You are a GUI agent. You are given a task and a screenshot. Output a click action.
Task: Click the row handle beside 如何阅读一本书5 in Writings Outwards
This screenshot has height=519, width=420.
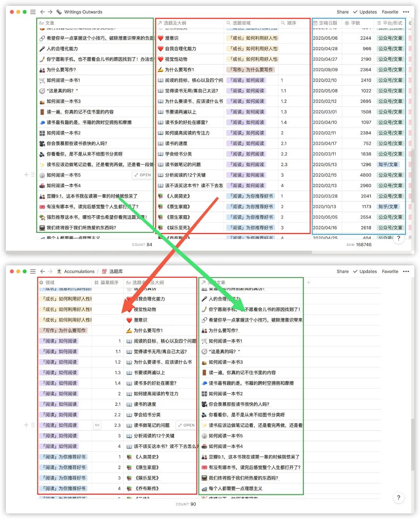tap(33, 175)
